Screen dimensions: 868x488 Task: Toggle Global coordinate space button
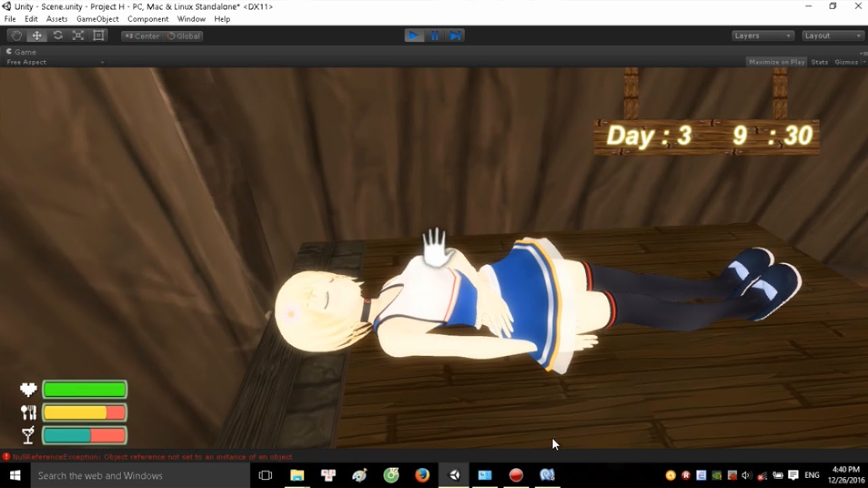(x=183, y=36)
